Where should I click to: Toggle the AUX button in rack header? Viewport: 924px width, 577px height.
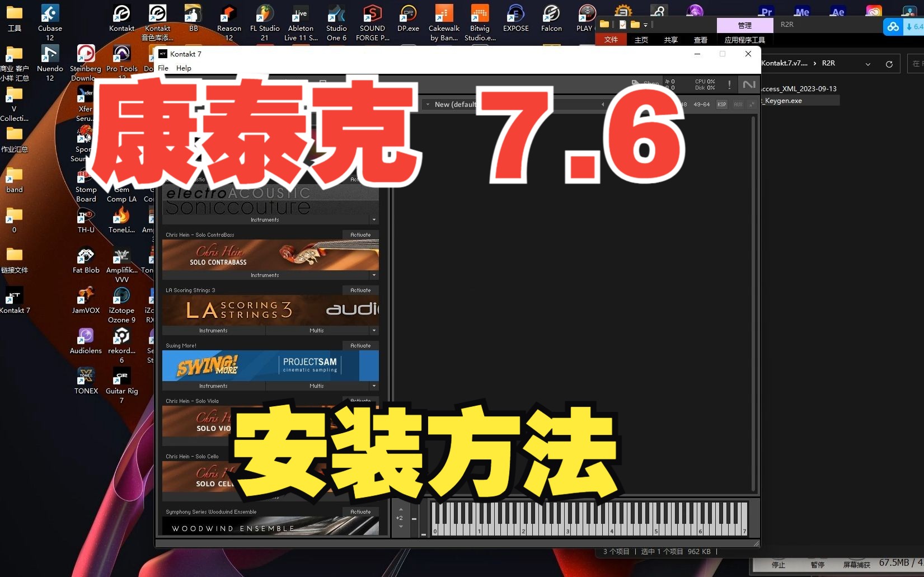[738, 104]
